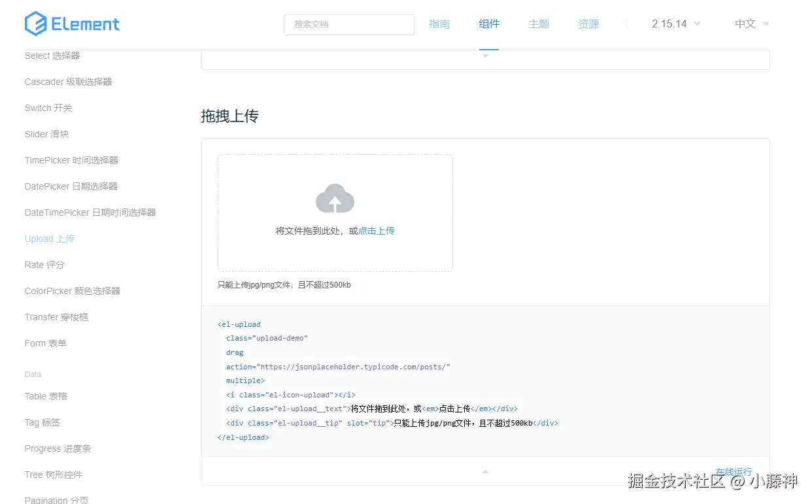Go to DatePicker 日期选择器 in sidebar
The width and height of the screenshot is (812, 504).
(71, 186)
